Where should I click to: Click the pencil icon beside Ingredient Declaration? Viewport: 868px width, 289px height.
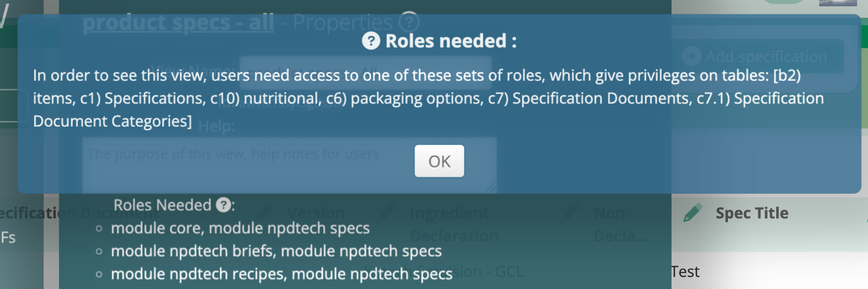[387, 213]
